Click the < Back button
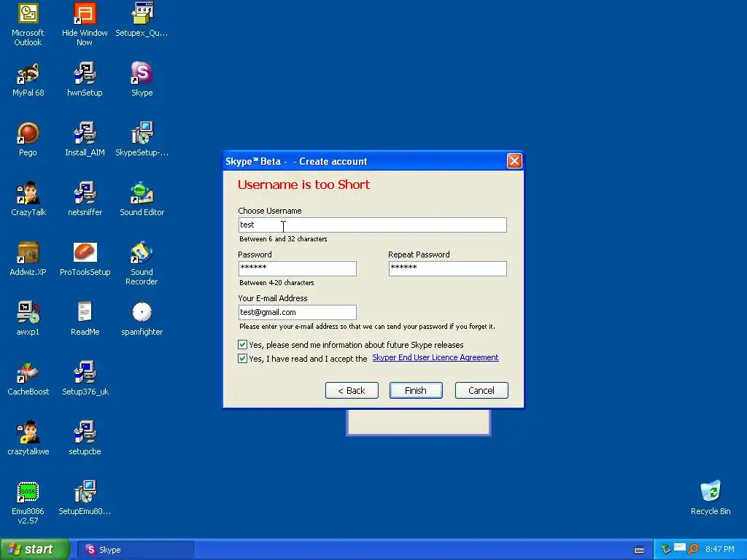 (x=352, y=391)
